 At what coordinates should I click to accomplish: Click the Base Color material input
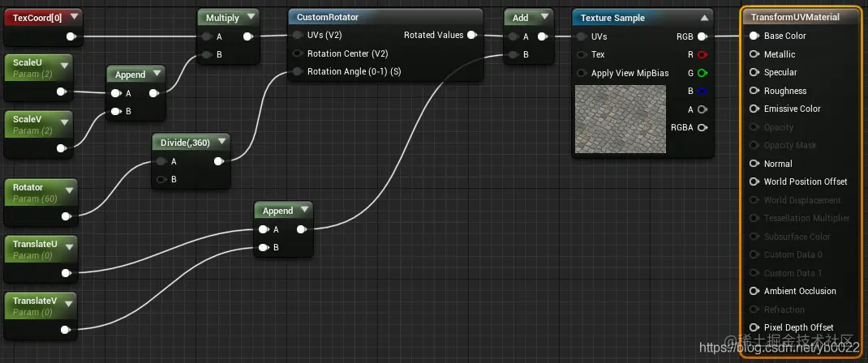click(x=754, y=36)
